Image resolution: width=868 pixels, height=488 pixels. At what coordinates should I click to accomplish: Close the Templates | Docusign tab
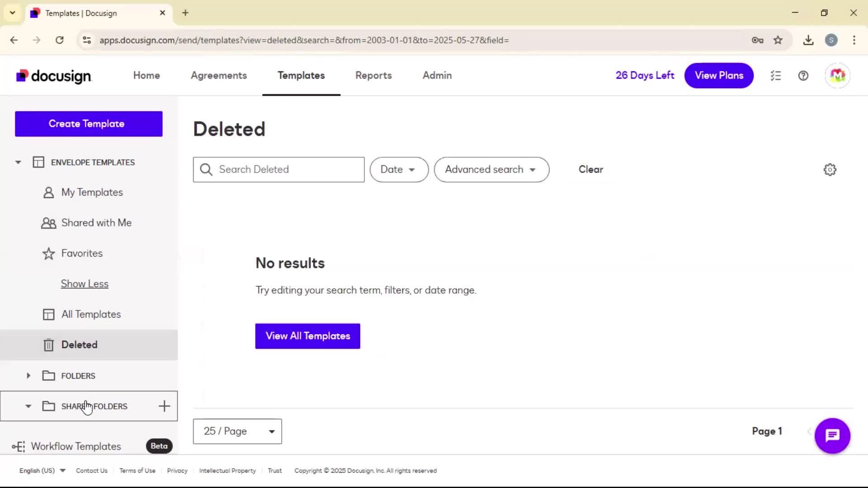tap(163, 13)
